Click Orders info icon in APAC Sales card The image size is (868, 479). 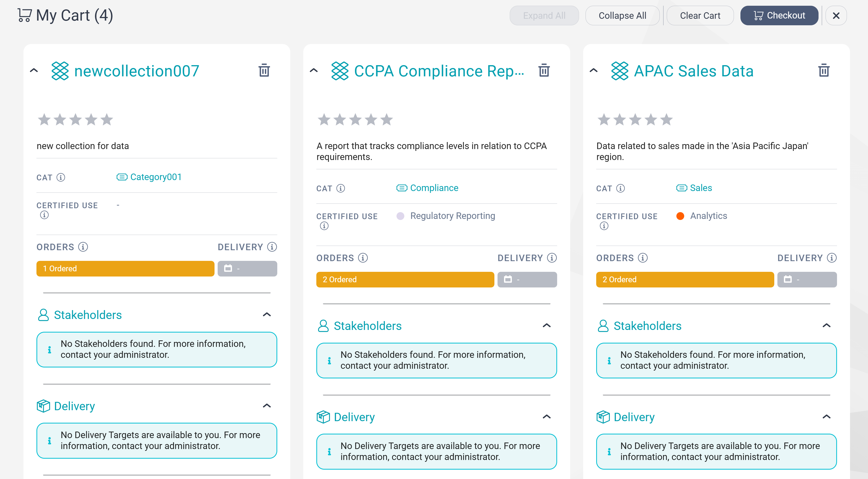pyautogui.click(x=643, y=258)
